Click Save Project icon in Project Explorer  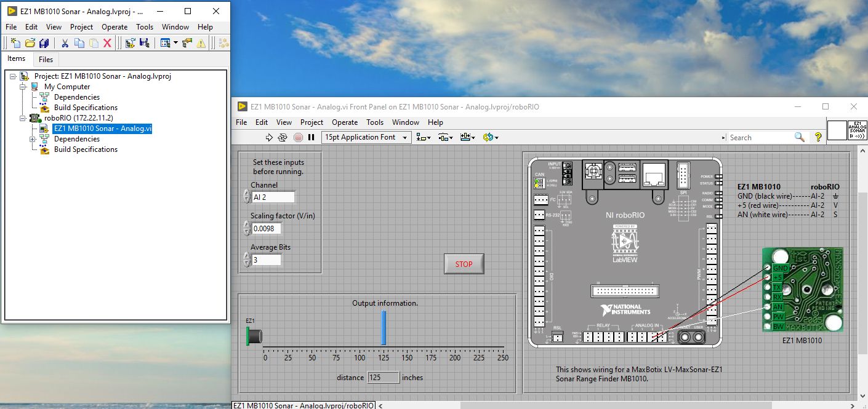click(x=144, y=43)
